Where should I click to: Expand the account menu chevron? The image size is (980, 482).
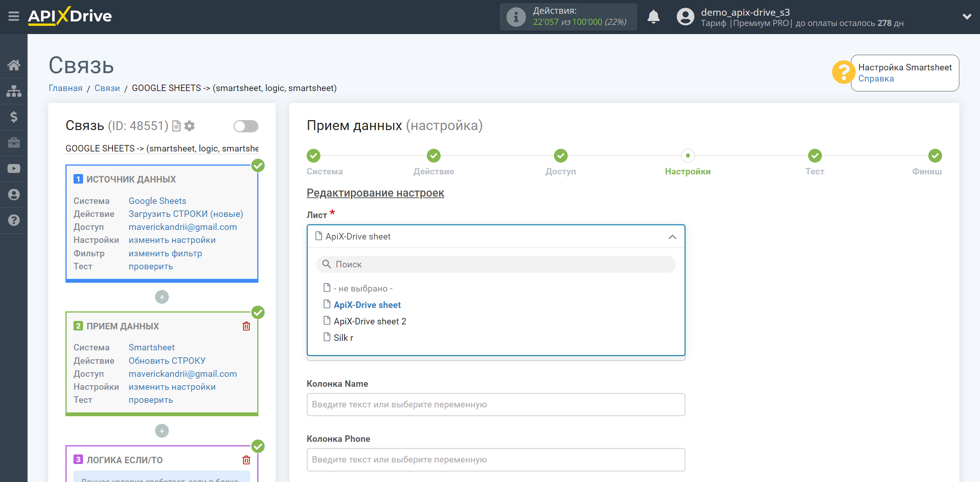967,16
